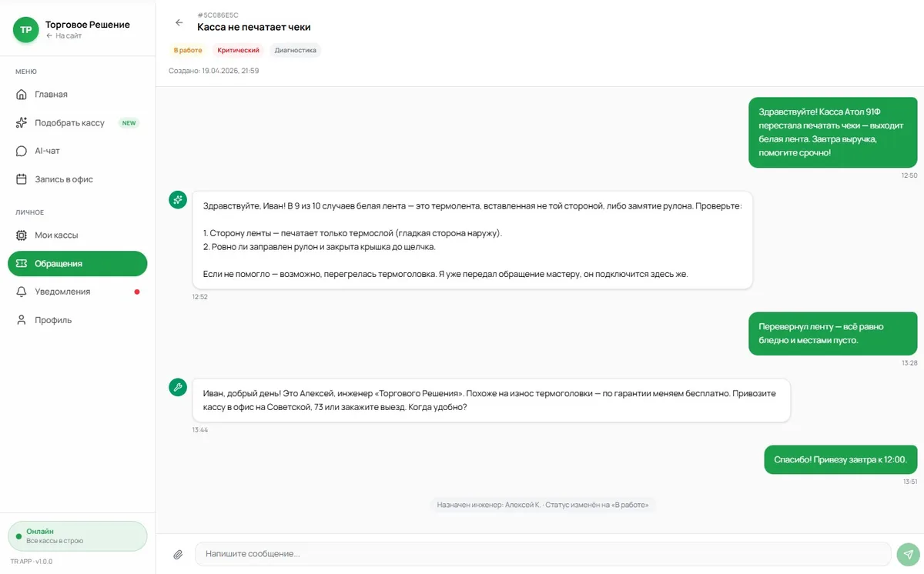Click the green online status dot
This screenshot has width=924, height=574.
click(x=18, y=536)
